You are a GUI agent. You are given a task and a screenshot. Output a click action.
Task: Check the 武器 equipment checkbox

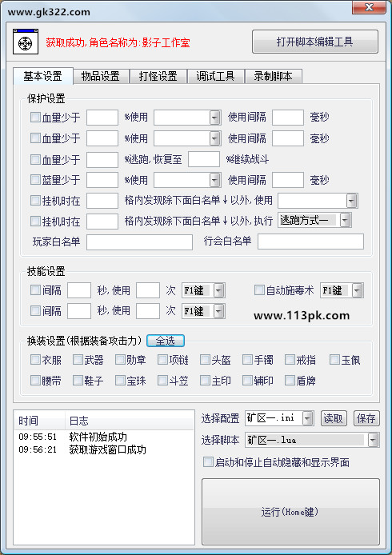tap(78, 360)
